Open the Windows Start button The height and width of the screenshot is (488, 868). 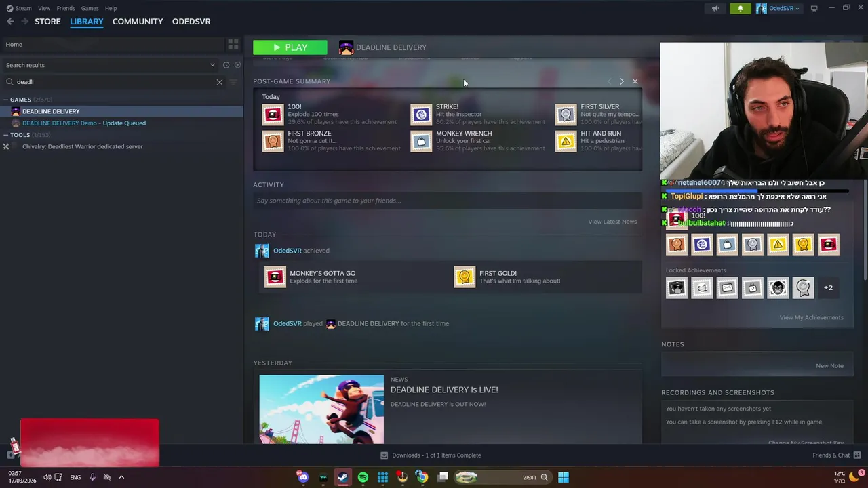pos(564,477)
